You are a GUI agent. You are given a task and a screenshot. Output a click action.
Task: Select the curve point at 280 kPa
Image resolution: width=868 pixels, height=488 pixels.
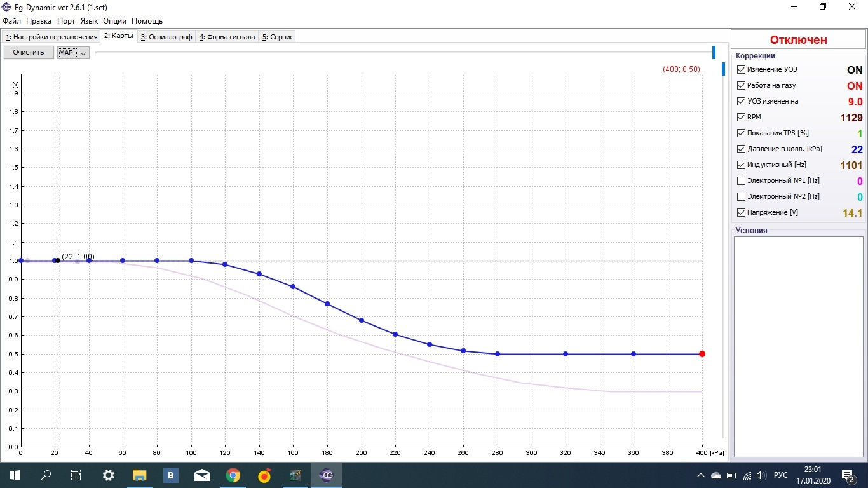(x=498, y=354)
